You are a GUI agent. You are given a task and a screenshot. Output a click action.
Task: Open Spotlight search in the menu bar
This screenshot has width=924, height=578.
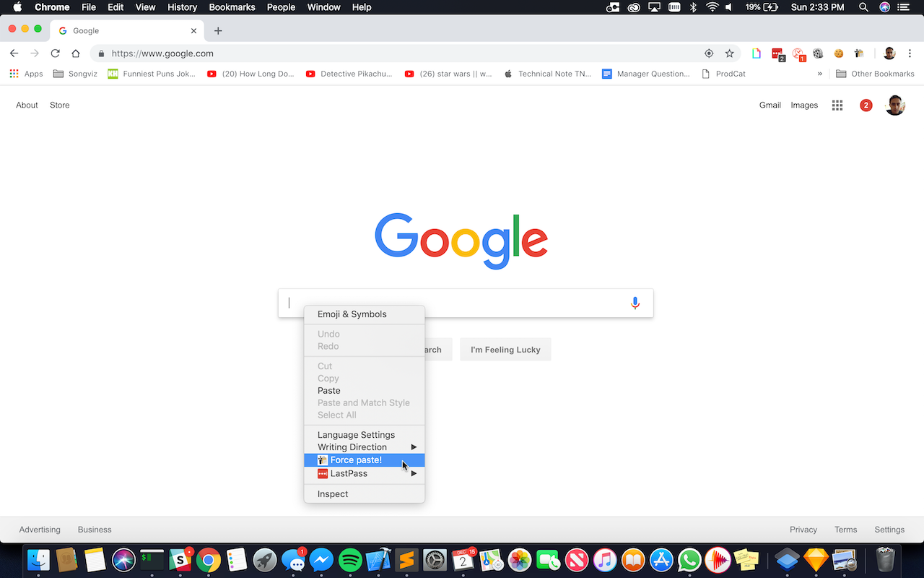tap(863, 7)
